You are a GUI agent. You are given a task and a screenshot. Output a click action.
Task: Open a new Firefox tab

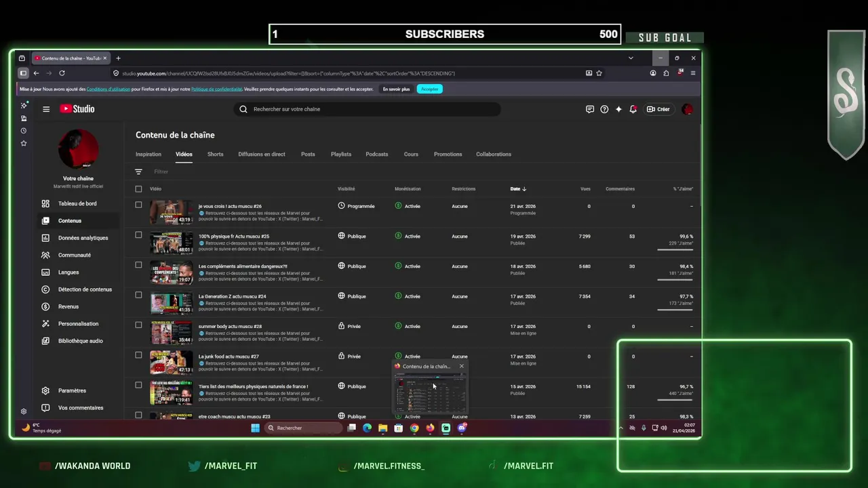tap(118, 58)
